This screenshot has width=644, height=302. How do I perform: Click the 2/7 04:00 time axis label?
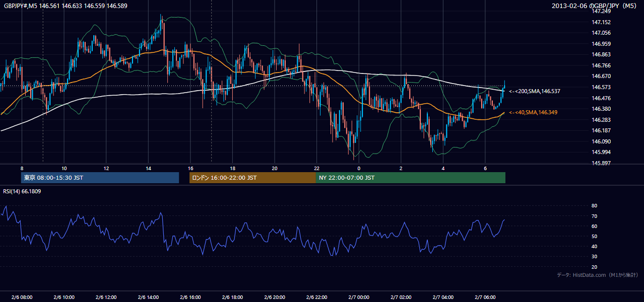[443, 297]
